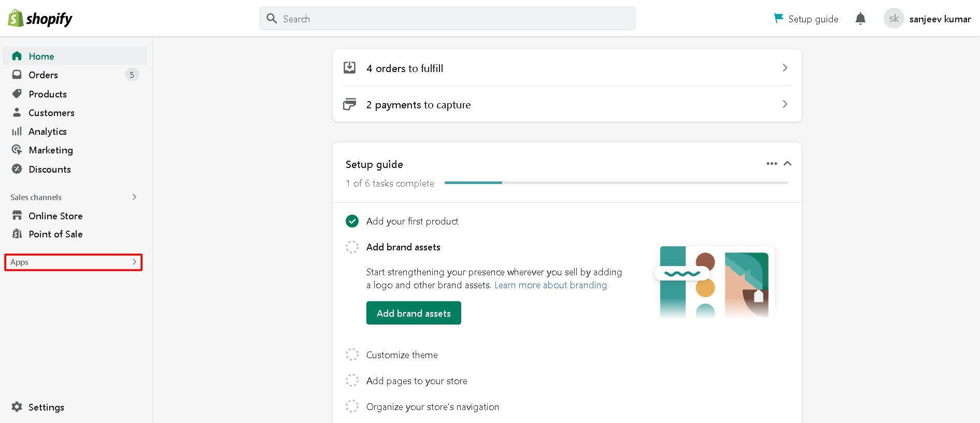Click the brand assets illustration
Viewport: 980px width, 423px height.
[715, 282]
